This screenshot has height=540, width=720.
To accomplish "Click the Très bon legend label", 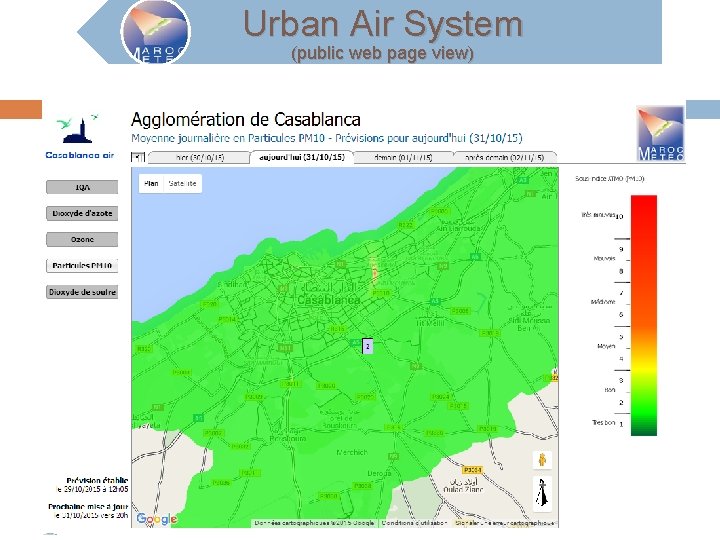I will click(x=603, y=422).
